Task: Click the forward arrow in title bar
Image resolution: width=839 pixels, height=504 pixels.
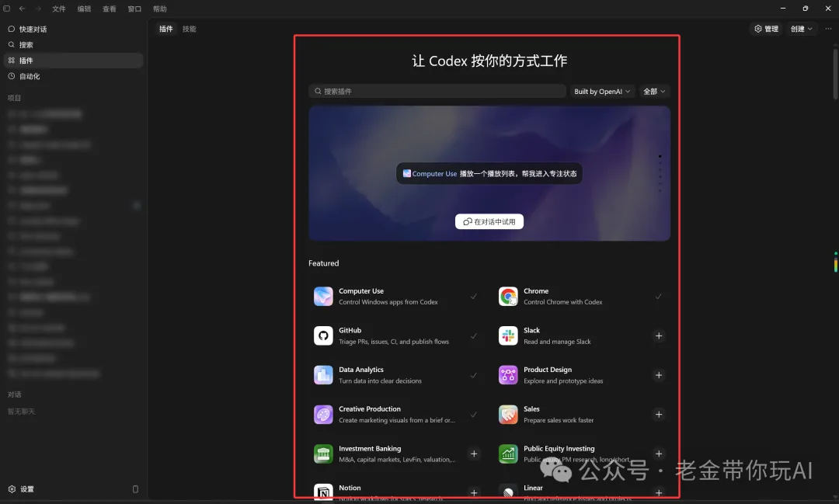Action: pyautogui.click(x=38, y=9)
